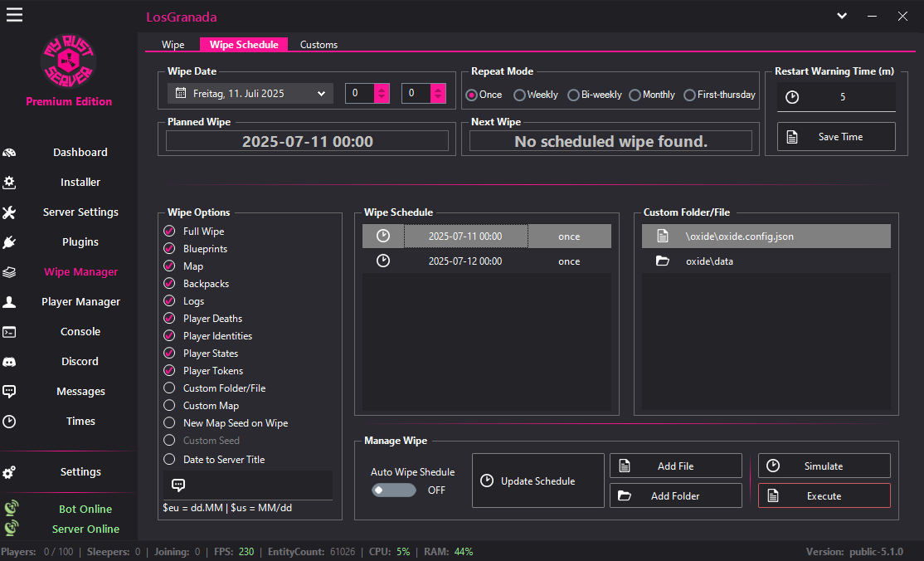Select the \oxide\oxide.config.json entry
This screenshot has height=561, width=924.
pos(766,236)
